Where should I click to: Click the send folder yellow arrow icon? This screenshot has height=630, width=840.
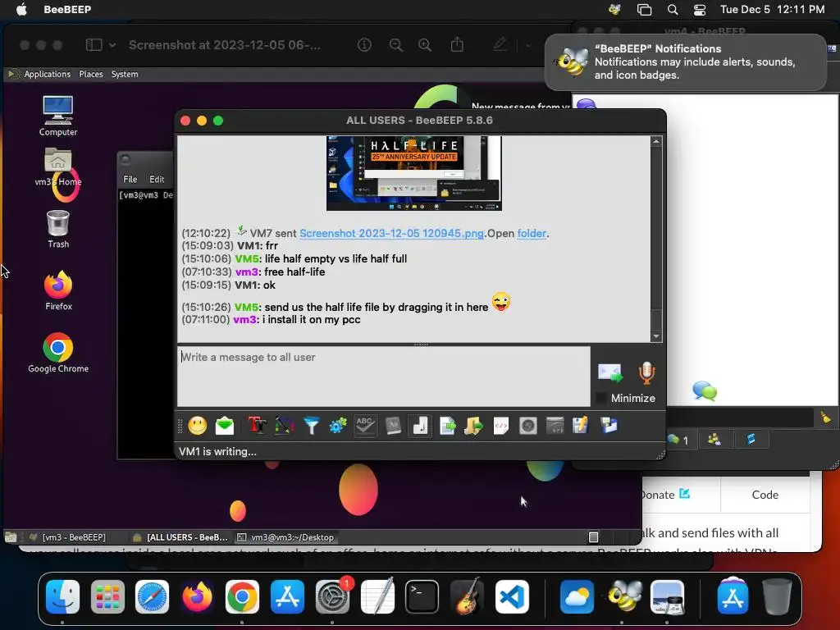[x=473, y=426]
